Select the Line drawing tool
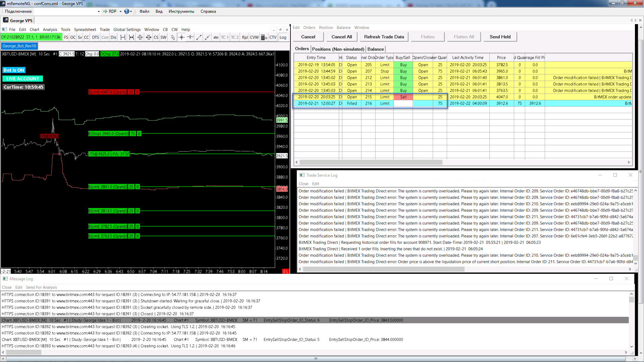The image size is (644, 362). point(199,37)
